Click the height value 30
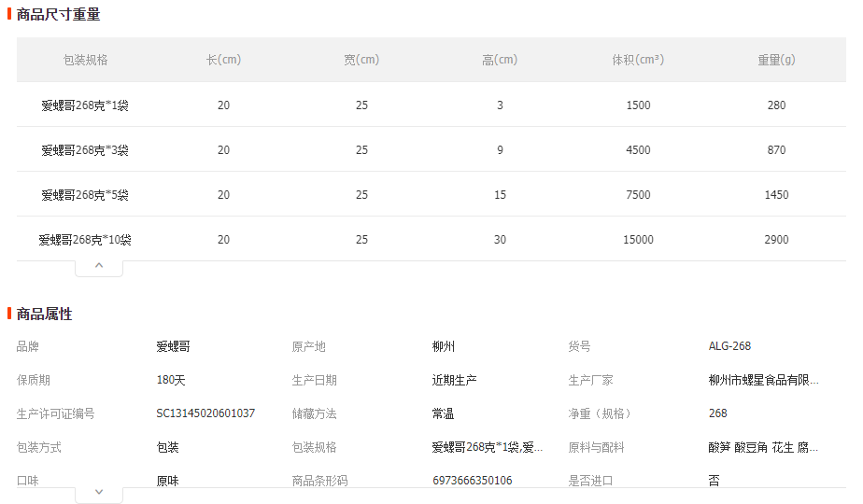 pyautogui.click(x=500, y=240)
